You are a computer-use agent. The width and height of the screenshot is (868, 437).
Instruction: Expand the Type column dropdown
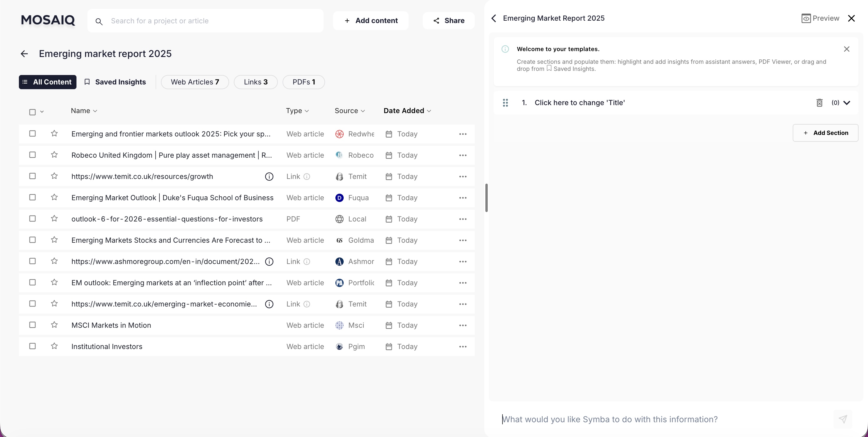point(307,110)
